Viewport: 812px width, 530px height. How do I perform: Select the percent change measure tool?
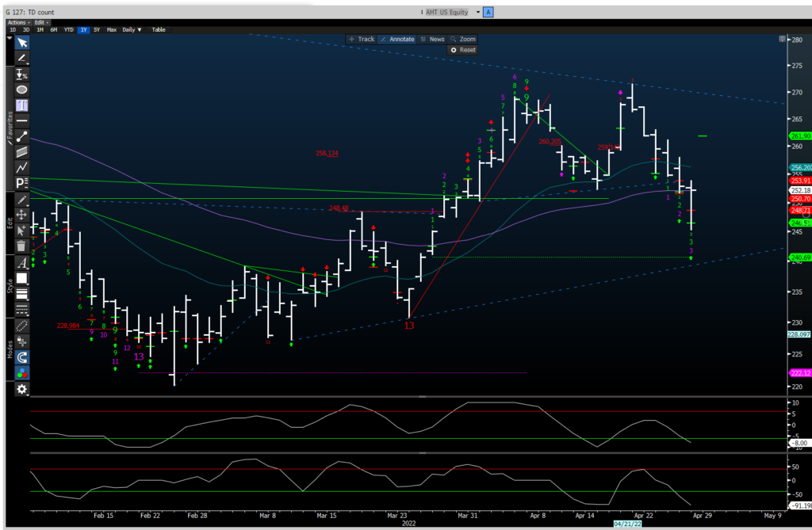pos(21,74)
